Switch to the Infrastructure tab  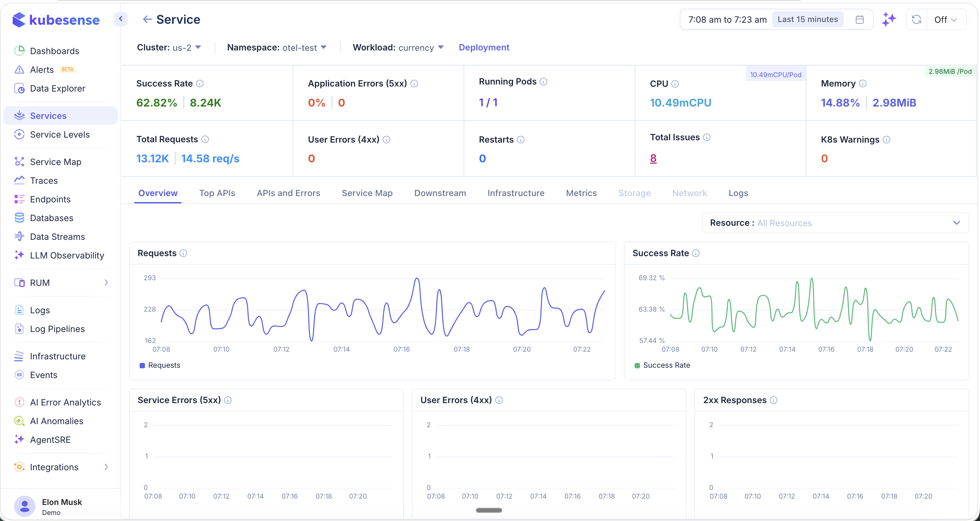(x=515, y=193)
